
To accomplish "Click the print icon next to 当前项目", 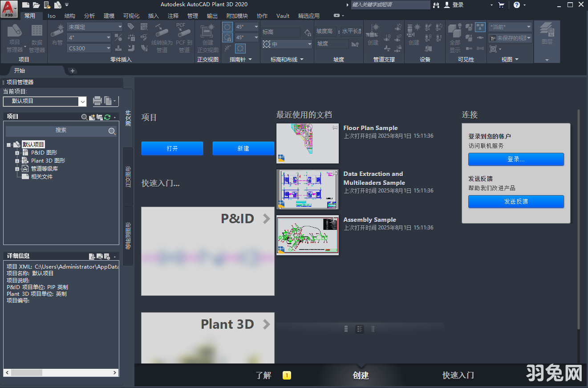I will 97,101.
